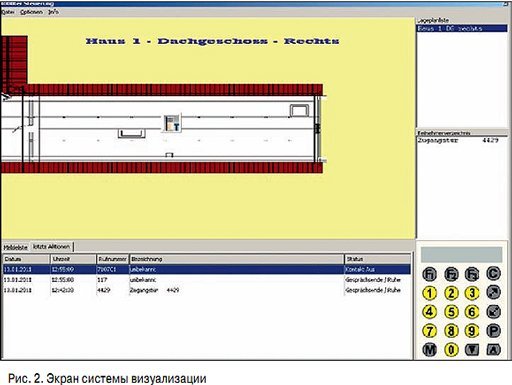The image size is (512, 385).
Task: Click the up-right arrow key on keypad
Action: pyautogui.click(x=493, y=292)
